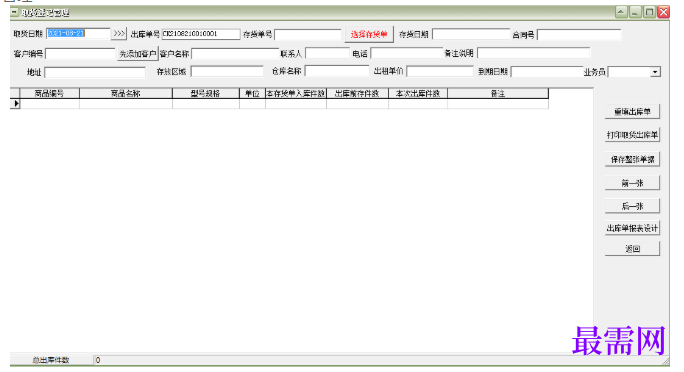Click the 合同号 input field
The width and height of the screenshot is (684, 372).
[x=578, y=34]
